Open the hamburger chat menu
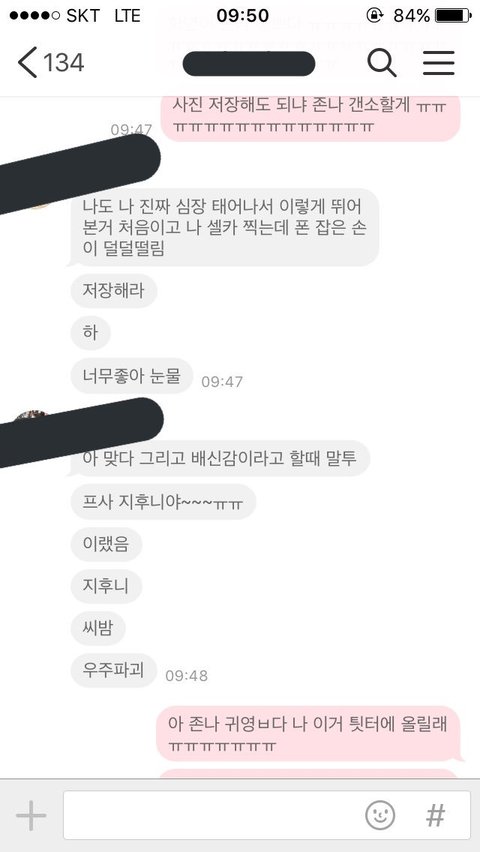Image resolution: width=480 pixels, height=852 pixels. [x=439, y=62]
